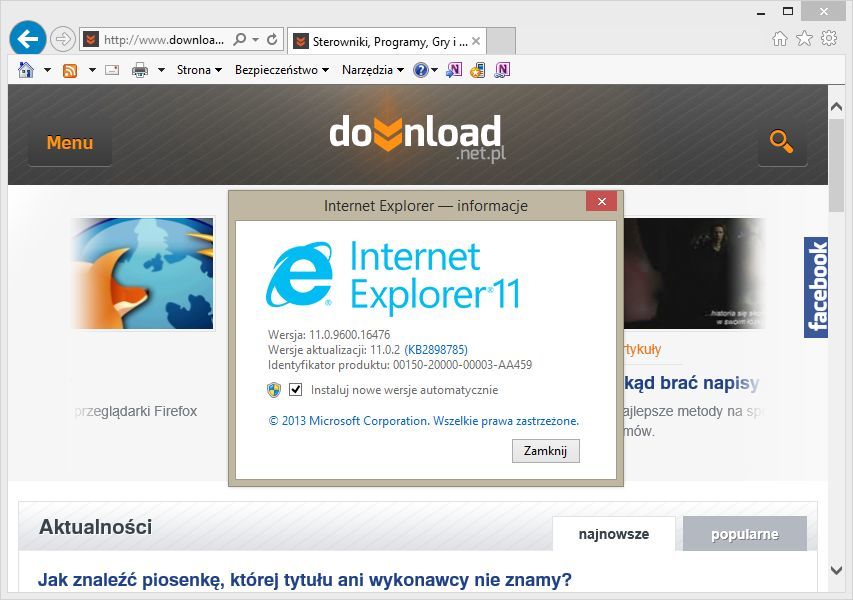Screen dimensions: 853x600
Task: Expand the Print dropdown arrow
Action: click(x=162, y=70)
